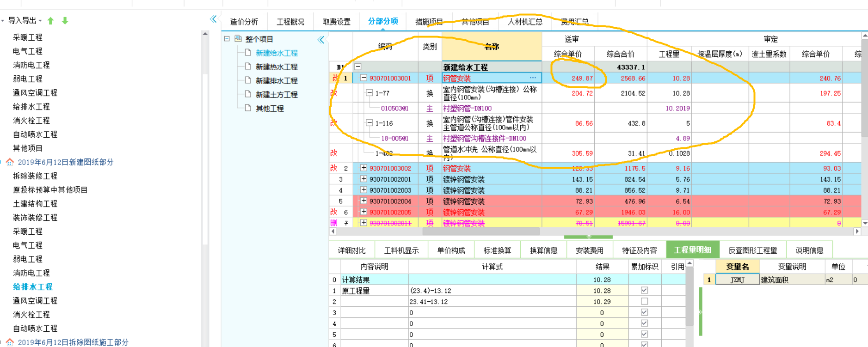Collapse the 整个项目 tree node

coord(227,39)
